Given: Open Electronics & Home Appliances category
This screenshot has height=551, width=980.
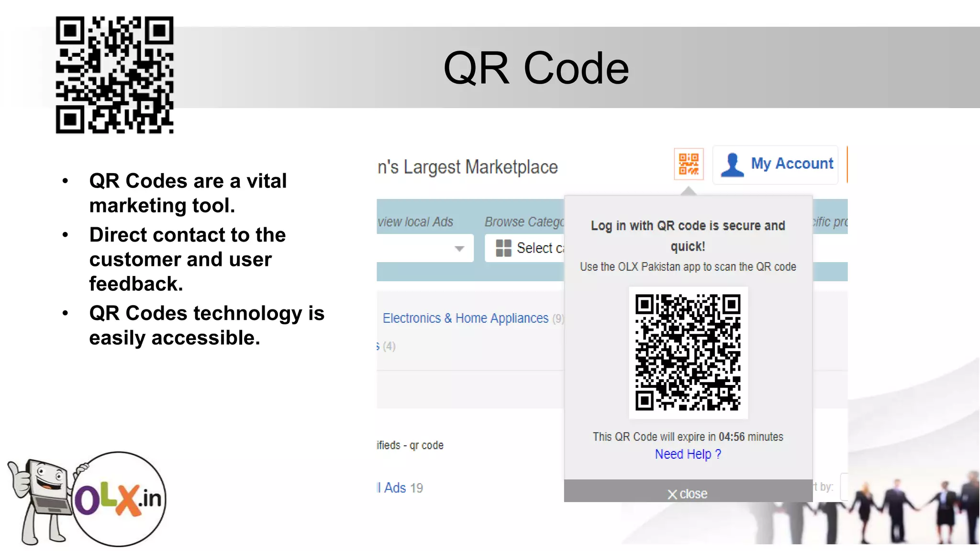Looking at the screenshot, I should click(466, 318).
